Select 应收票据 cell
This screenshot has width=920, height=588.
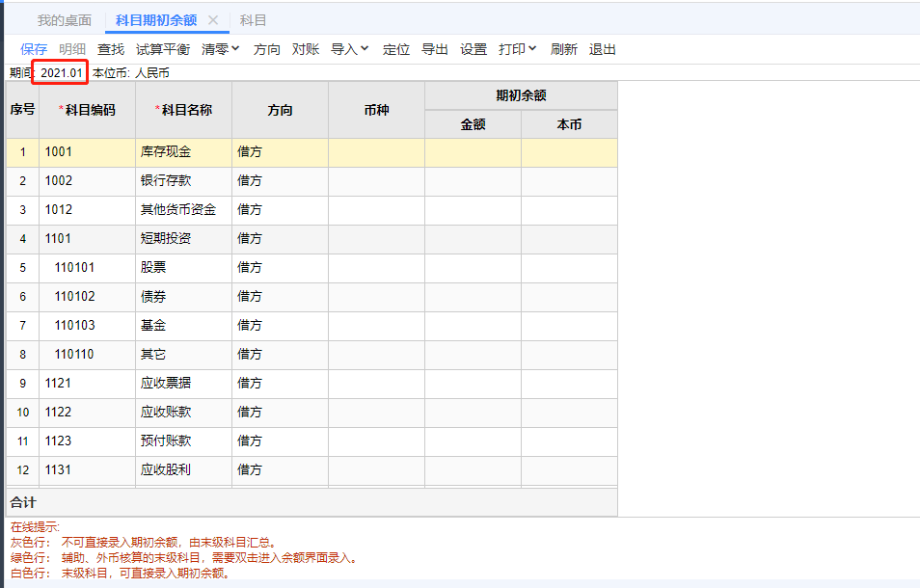click(x=183, y=384)
